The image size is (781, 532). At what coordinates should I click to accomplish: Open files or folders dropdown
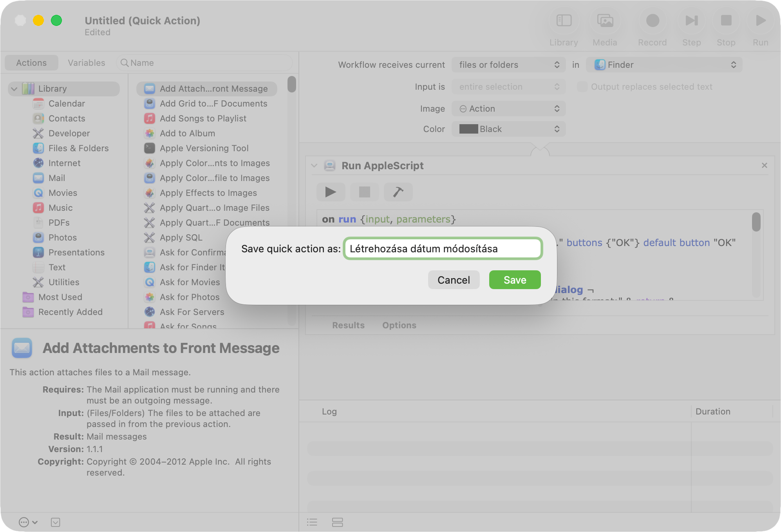pyautogui.click(x=508, y=65)
